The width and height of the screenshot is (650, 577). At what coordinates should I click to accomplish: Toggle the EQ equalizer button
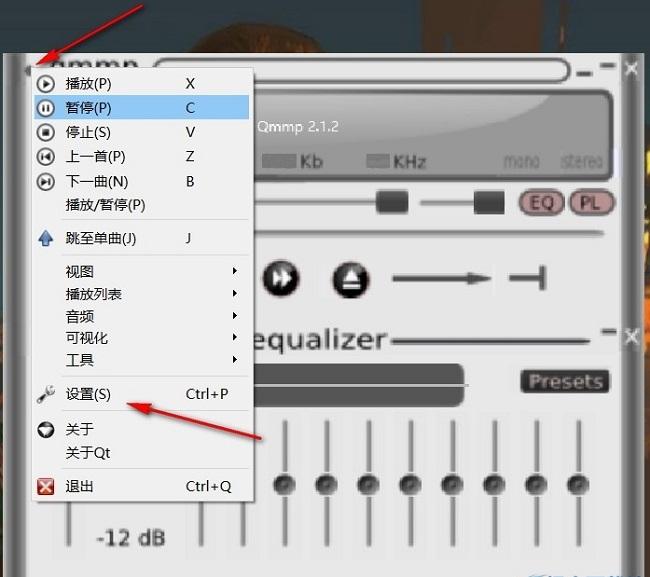[541, 203]
